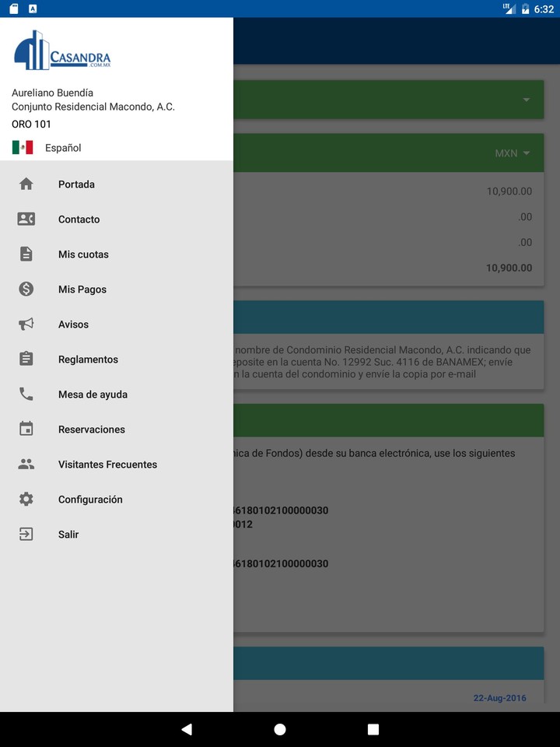Open the MXN currency dropdown
The height and width of the screenshot is (747, 560).
pos(513,153)
